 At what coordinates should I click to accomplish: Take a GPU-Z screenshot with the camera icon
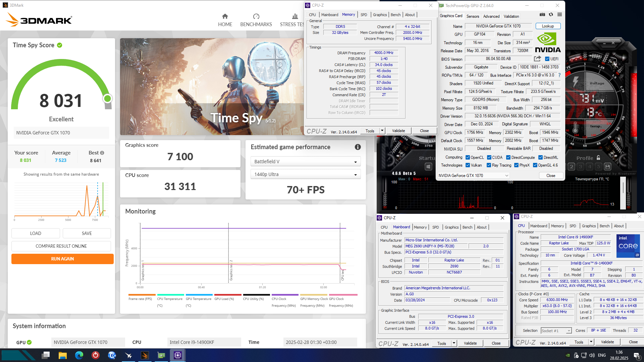pos(542,15)
